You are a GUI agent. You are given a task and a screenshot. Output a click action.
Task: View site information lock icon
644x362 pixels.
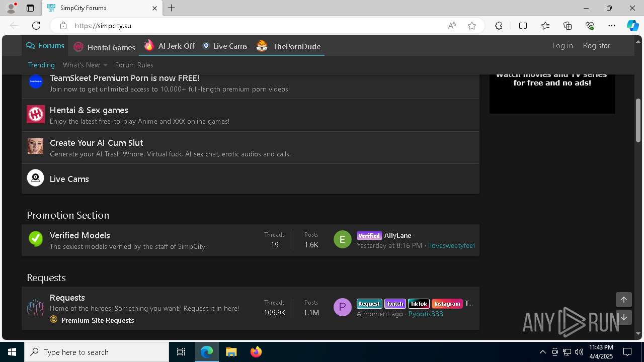[x=63, y=26]
